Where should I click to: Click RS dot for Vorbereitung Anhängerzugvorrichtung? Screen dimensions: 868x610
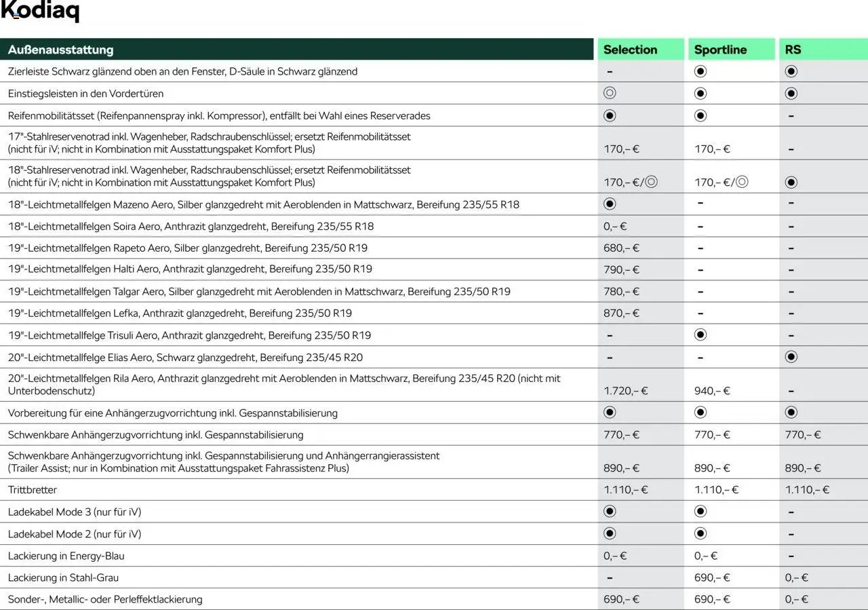point(791,412)
